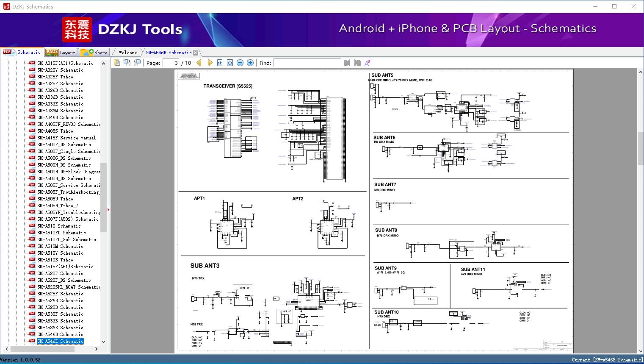Click the Version:1.0.0.52 status text
This screenshot has height=364, width=644.
tap(21, 360)
